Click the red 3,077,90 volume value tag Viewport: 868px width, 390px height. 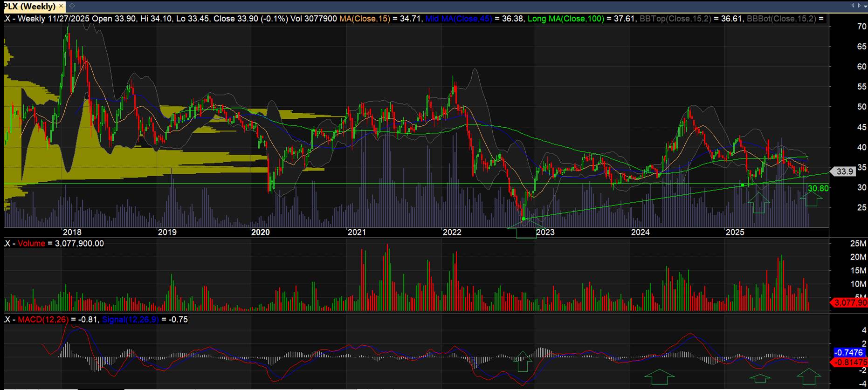pos(849,303)
